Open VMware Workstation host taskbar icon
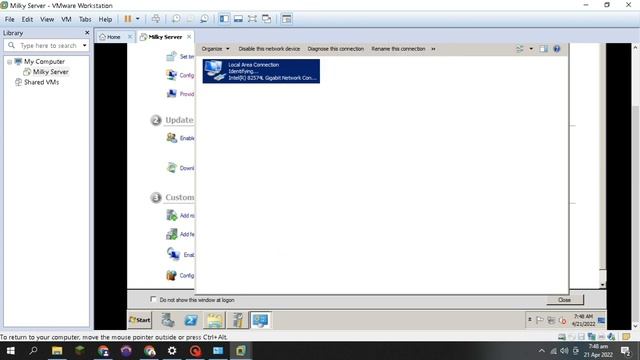 241,351
